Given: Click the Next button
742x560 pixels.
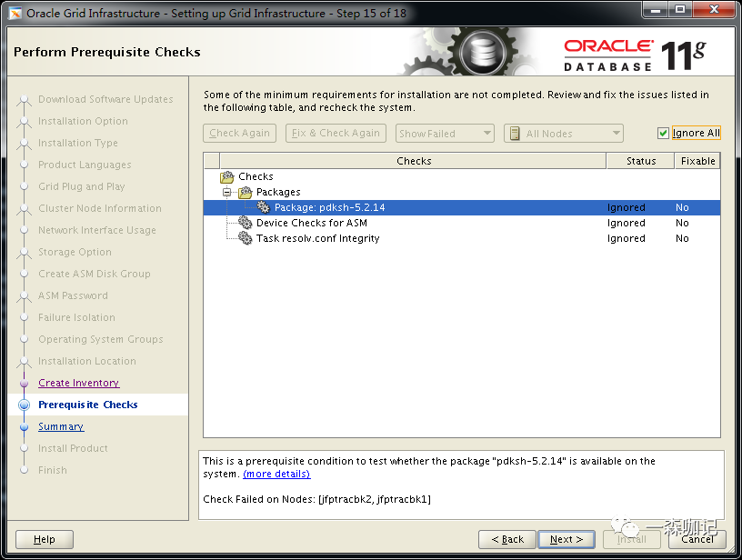Looking at the screenshot, I should coord(567,539).
